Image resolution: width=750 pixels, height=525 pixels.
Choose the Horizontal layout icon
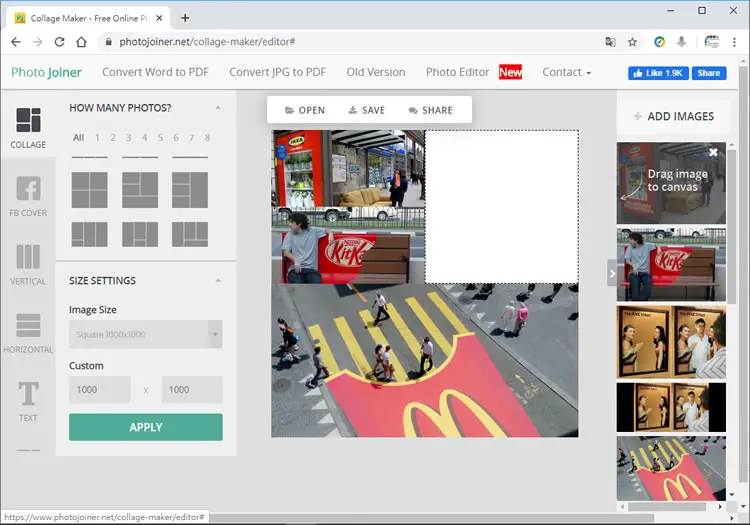28,326
